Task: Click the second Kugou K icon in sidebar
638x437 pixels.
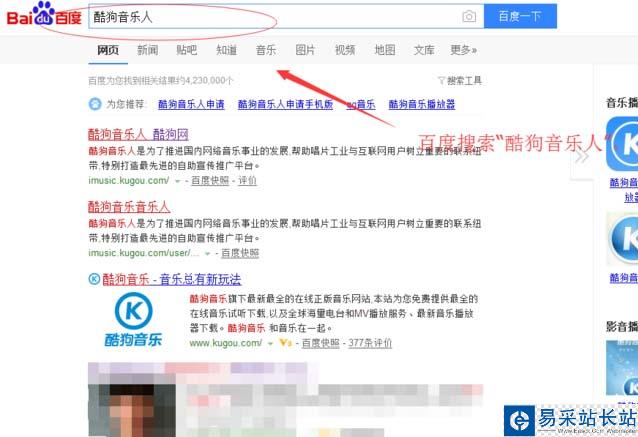Action: click(x=622, y=238)
